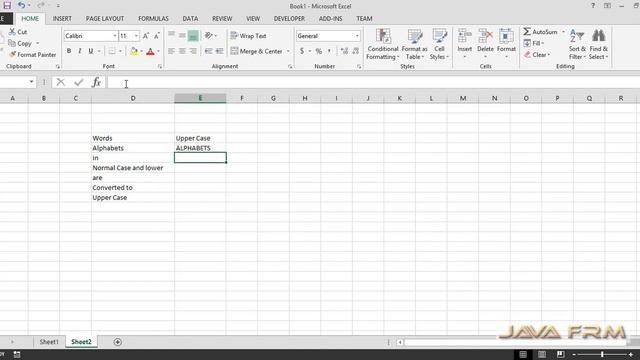Select the Format Painter brush

pos(12,54)
